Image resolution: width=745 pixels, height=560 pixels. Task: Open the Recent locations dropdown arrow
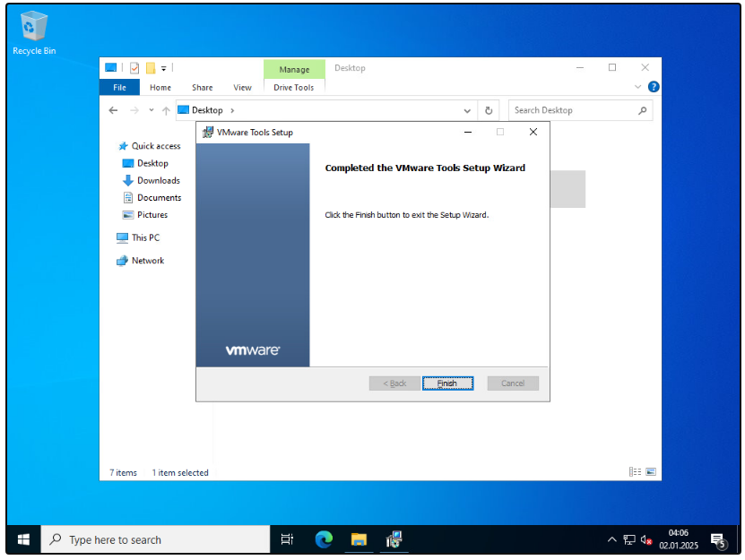[152, 110]
